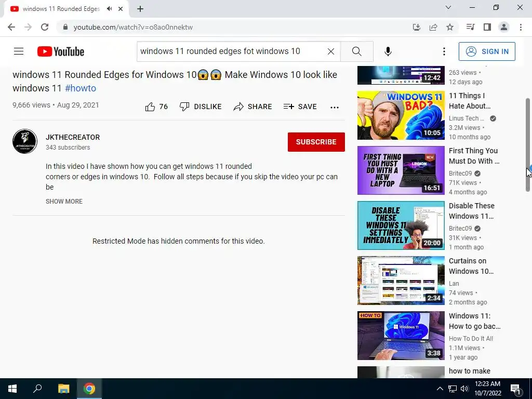Open the YouTube hamburger guide menu

[x=19, y=51]
